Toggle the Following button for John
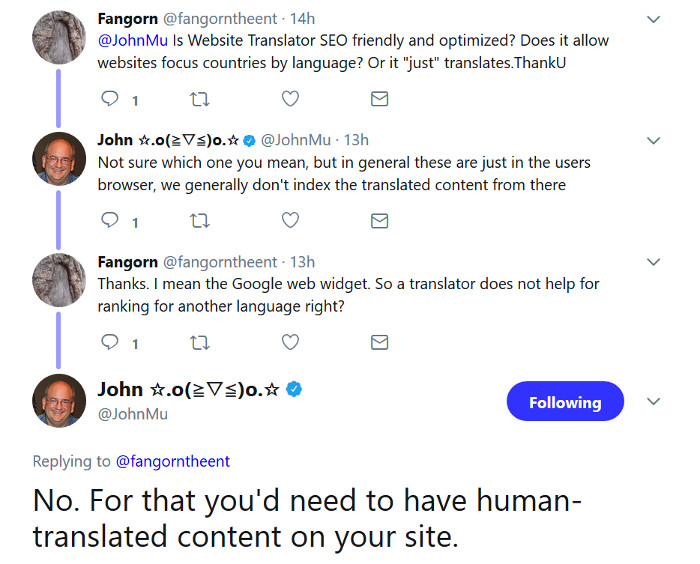 (565, 402)
